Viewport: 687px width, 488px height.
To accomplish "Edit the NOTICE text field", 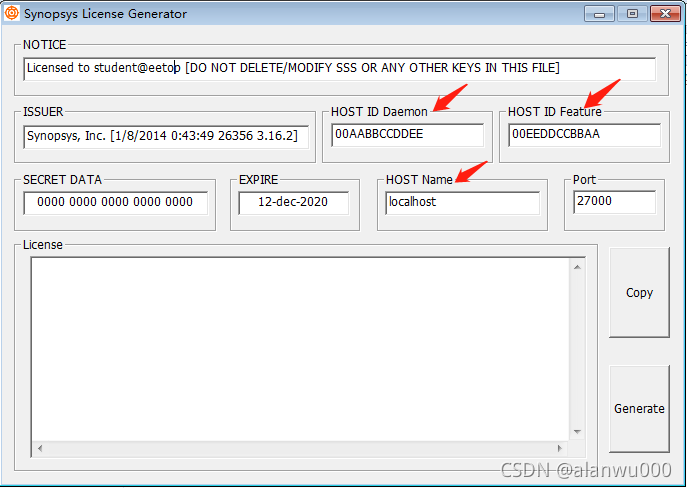I will [340, 69].
